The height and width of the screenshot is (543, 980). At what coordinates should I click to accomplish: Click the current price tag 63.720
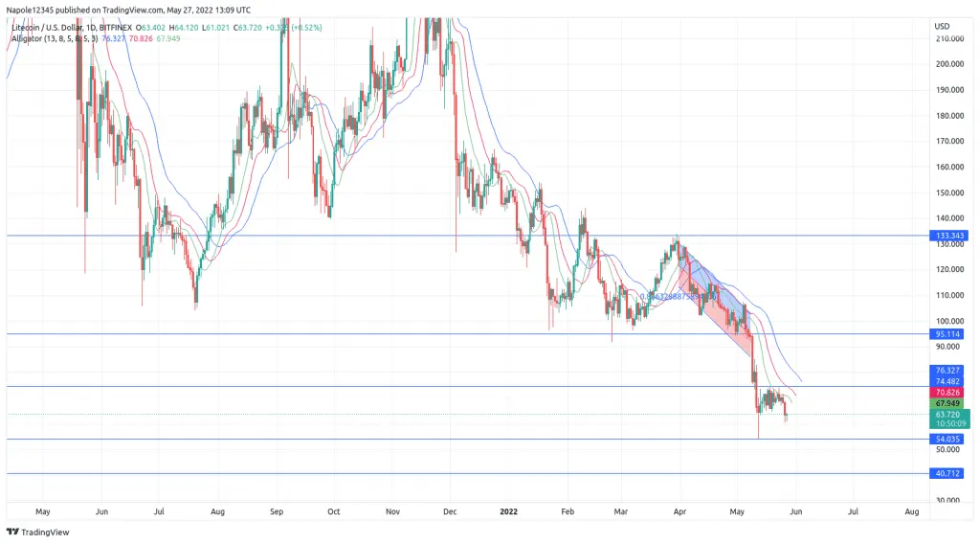pyautogui.click(x=948, y=415)
